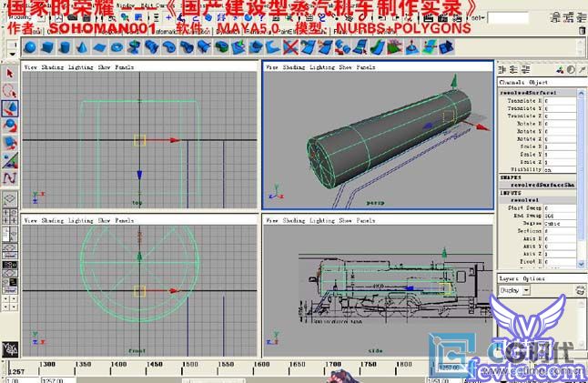
Task: Click the new layer icon beside Display
Action: [581, 290]
